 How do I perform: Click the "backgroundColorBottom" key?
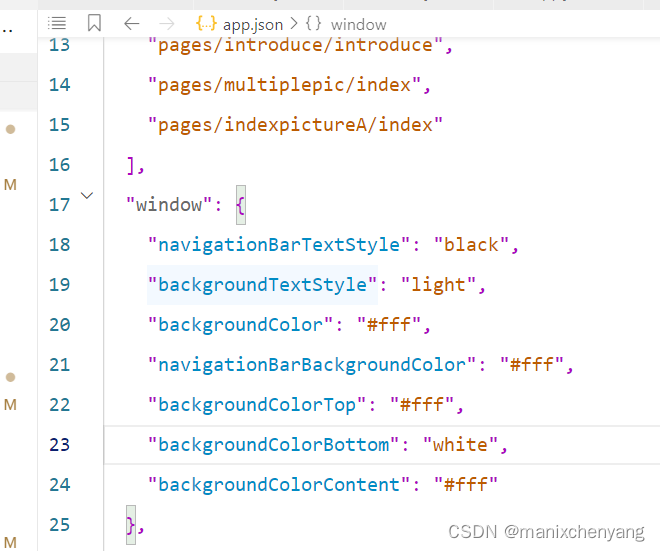pyautogui.click(x=273, y=445)
